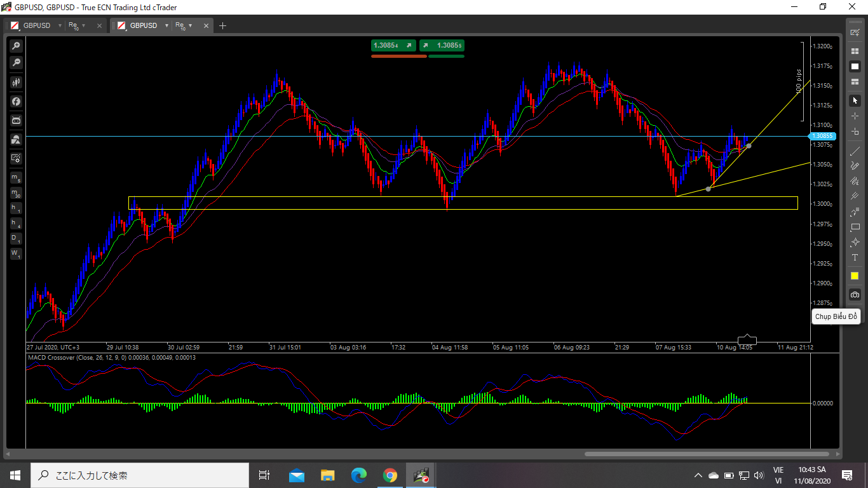Switch to m30 timeframe

15,193
